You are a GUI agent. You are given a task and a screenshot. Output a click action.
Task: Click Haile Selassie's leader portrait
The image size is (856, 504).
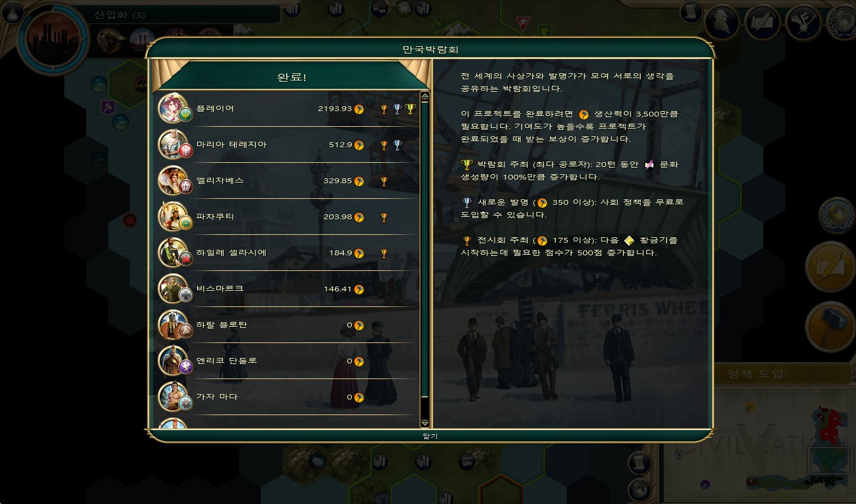pos(174,253)
